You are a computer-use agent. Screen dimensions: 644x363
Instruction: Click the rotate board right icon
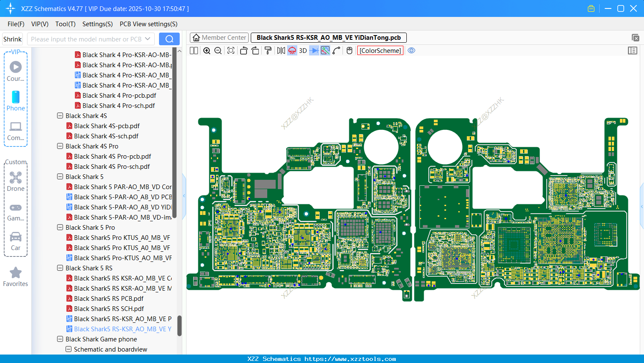[x=255, y=50]
